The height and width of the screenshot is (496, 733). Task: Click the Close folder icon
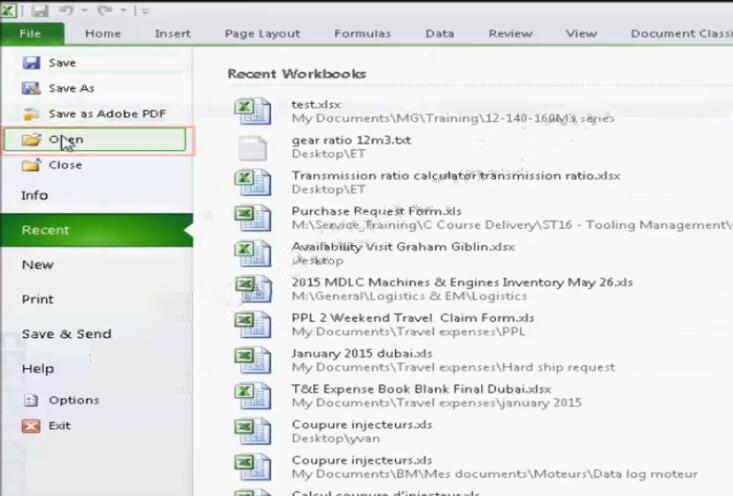(31, 165)
